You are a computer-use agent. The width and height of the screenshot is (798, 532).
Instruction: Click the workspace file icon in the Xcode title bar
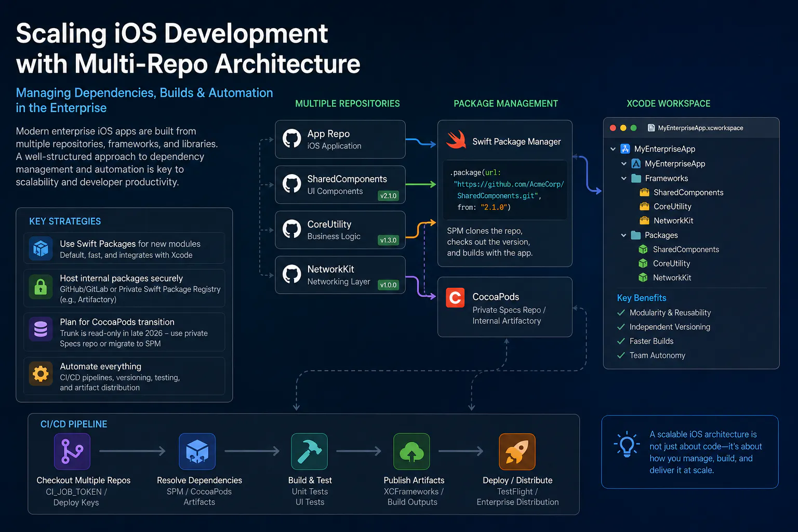point(651,128)
